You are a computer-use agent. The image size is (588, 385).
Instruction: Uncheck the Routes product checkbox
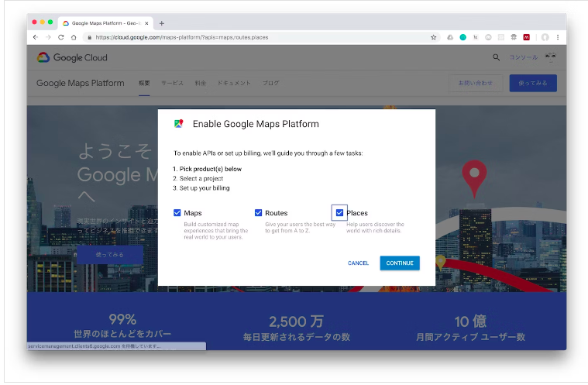click(259, 212)
